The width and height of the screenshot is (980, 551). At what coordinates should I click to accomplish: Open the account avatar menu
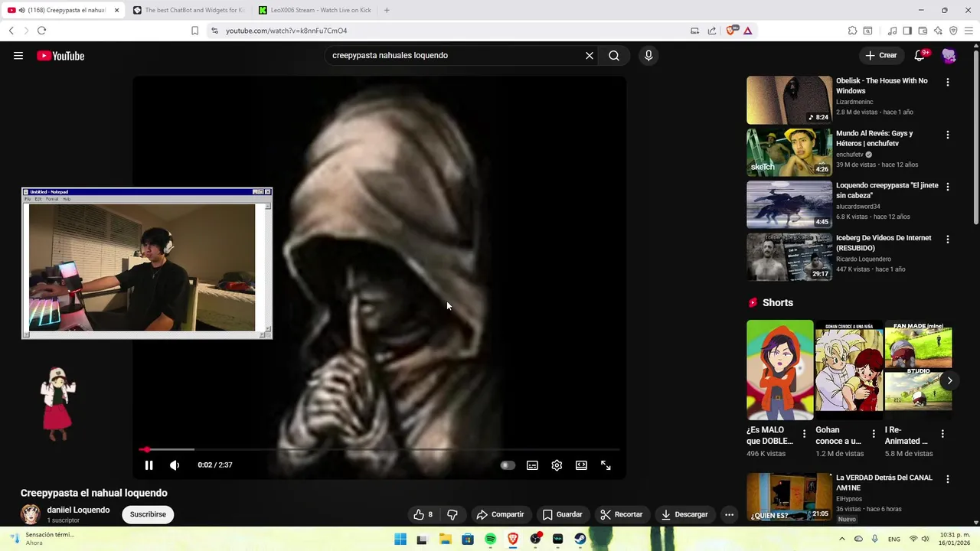(x=949, y=56)
